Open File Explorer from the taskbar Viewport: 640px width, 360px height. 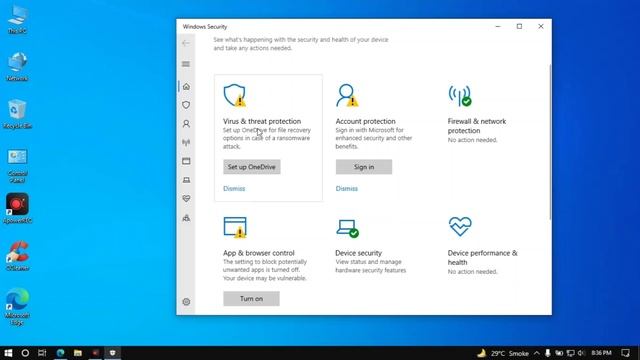(x=78, y=353)
